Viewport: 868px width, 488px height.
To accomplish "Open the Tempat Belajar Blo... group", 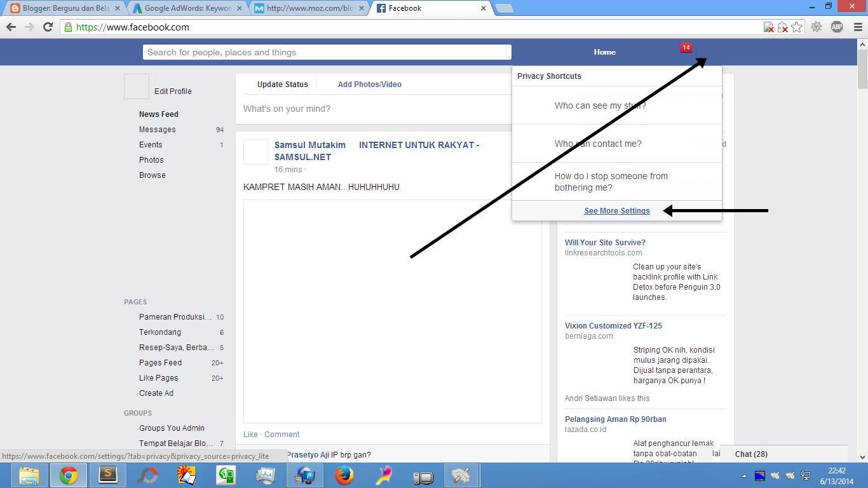I will pos(176,444).
